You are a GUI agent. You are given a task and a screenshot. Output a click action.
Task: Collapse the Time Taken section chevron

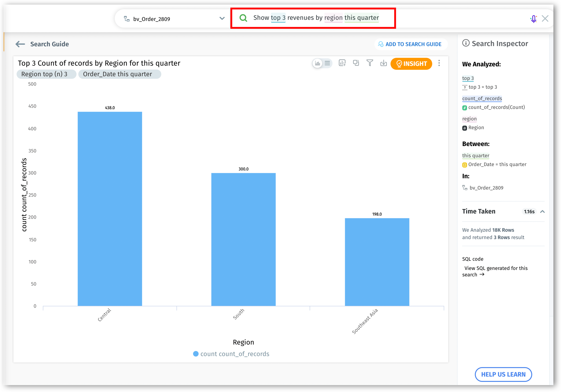[542, 212]
